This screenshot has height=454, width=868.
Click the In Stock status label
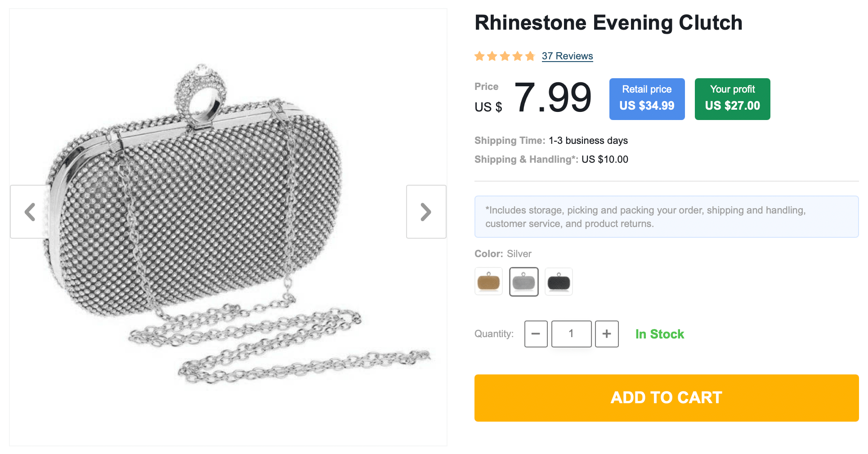tap(659, 334)
